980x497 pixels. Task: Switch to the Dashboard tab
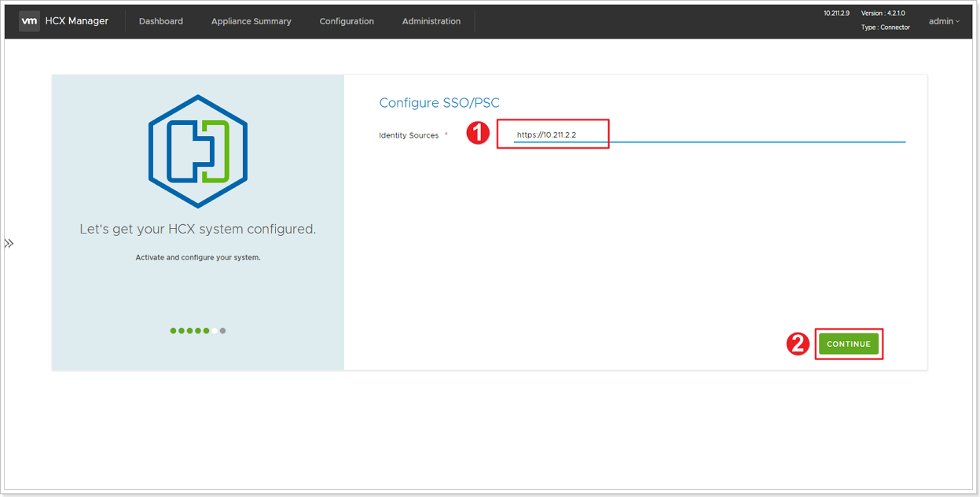pos(160,21)
